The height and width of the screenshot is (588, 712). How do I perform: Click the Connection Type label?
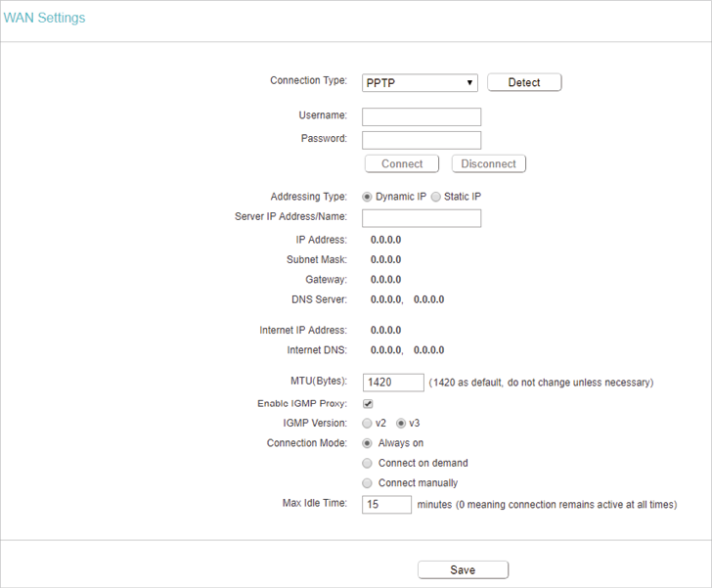pyautogui.click(x=308, y=80)
